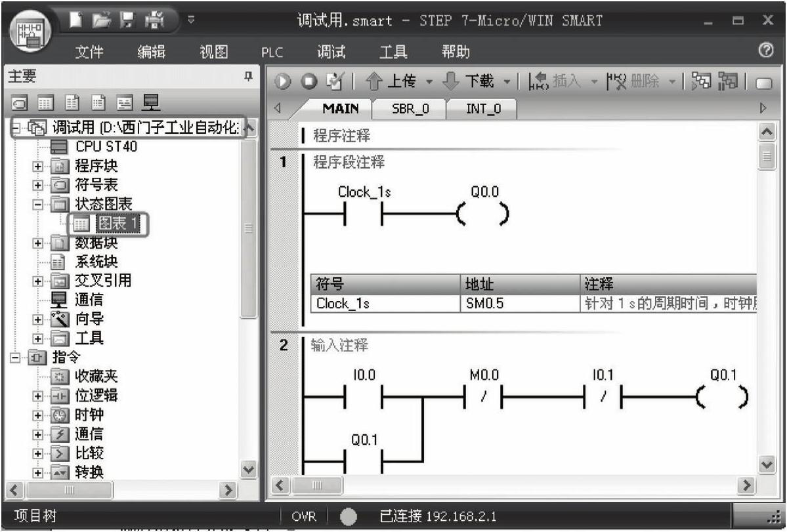Viewport: 787px width, 532px height.
Task: Toggle the pin on the 主要 panel
Action: [x=249, y=76]
